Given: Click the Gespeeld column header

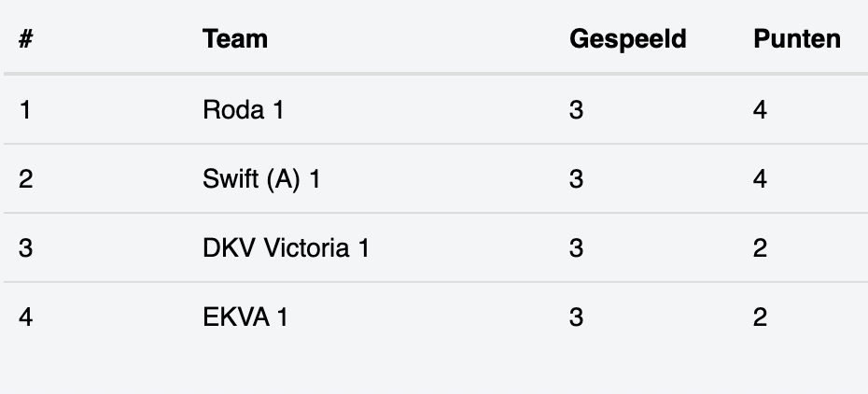Looking at the screenshot, I should (x=628, y=39).
